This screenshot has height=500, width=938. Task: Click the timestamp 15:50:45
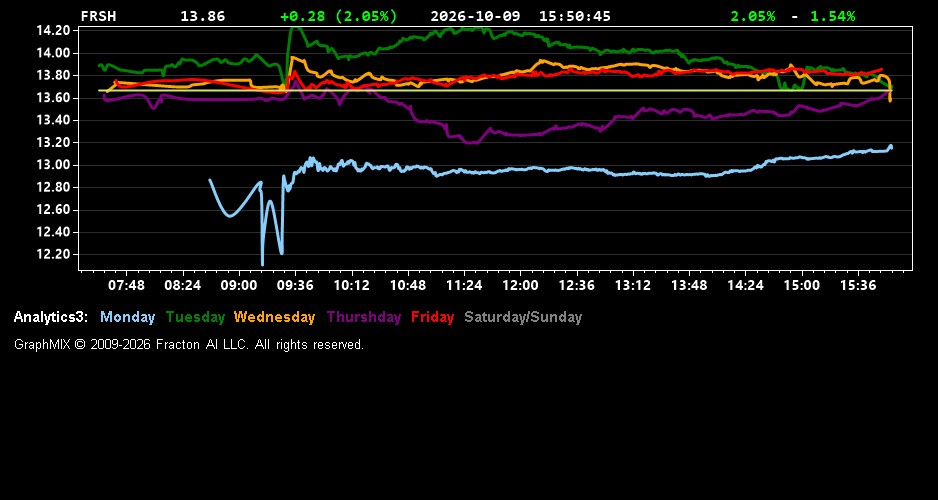tap(575, 17)
